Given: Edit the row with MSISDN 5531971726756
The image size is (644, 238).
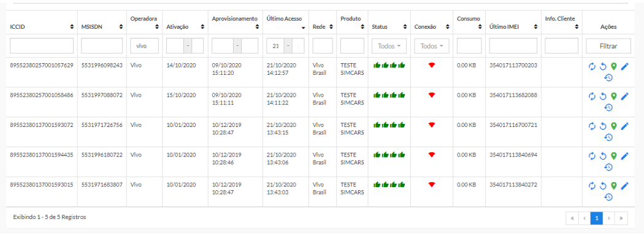Looking at the screenshot, I should 625,126.
